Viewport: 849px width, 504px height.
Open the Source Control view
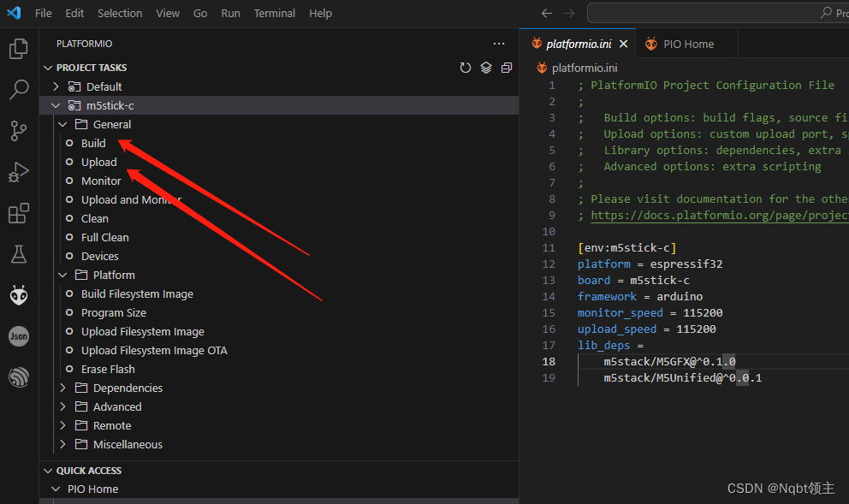19,131
